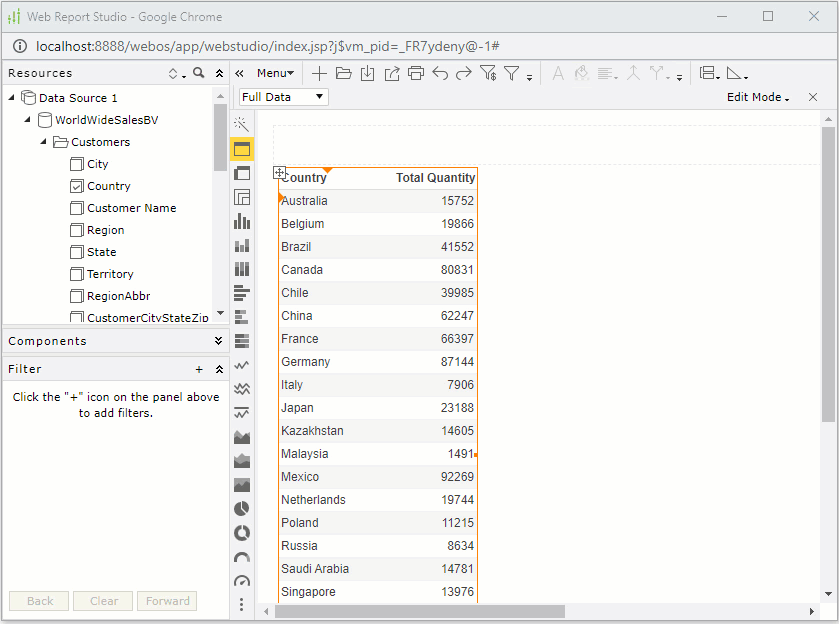Click the Undo toolbar icon
The image size is (839, 624).
pyautogui.click(x=441, y=73)
